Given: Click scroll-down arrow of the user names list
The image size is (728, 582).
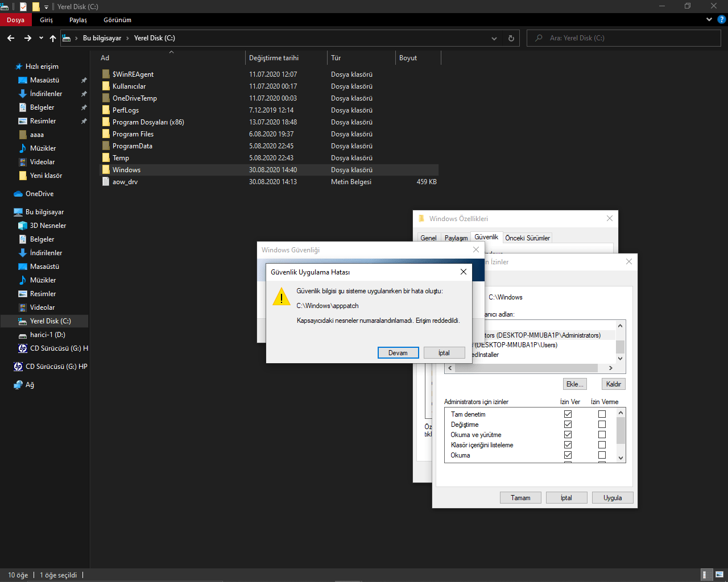Looking at the screenshot, I should pos(621,359).
